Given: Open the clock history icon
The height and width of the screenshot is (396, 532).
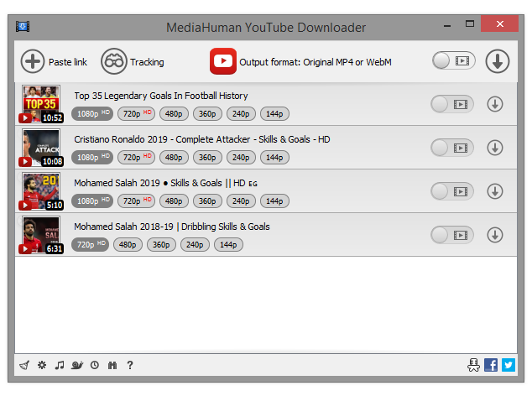Looking at the screenshot, I should (x=95, y=365).
